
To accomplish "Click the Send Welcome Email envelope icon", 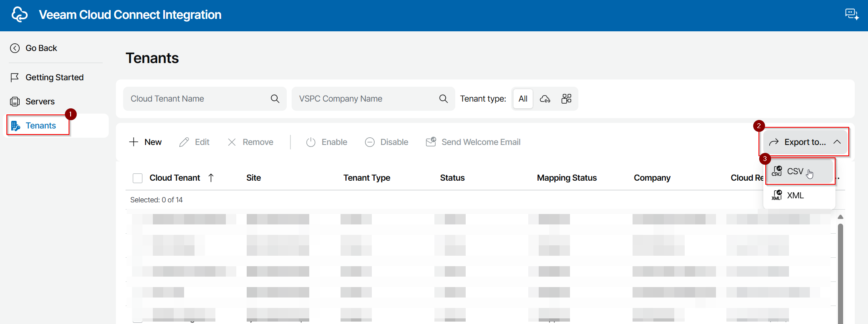I will [x=431, y=142].
